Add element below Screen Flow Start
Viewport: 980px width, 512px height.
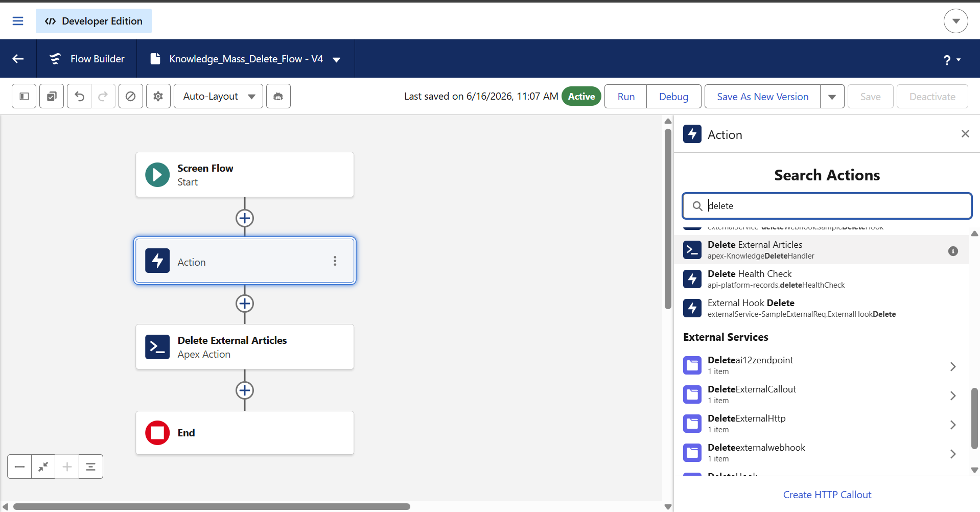pyautogui.click(x=245, y=218)
